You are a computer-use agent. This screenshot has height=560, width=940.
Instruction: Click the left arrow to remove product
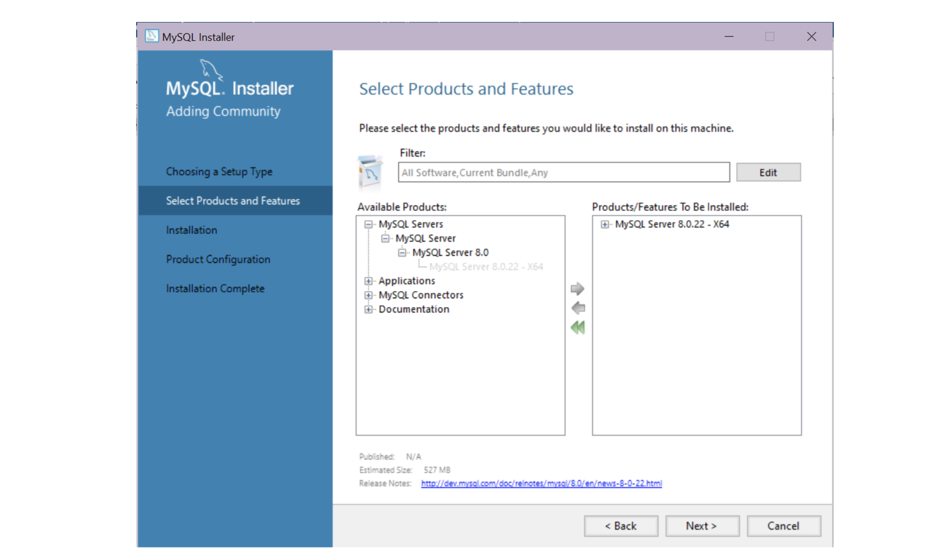[x=578, y=308]
